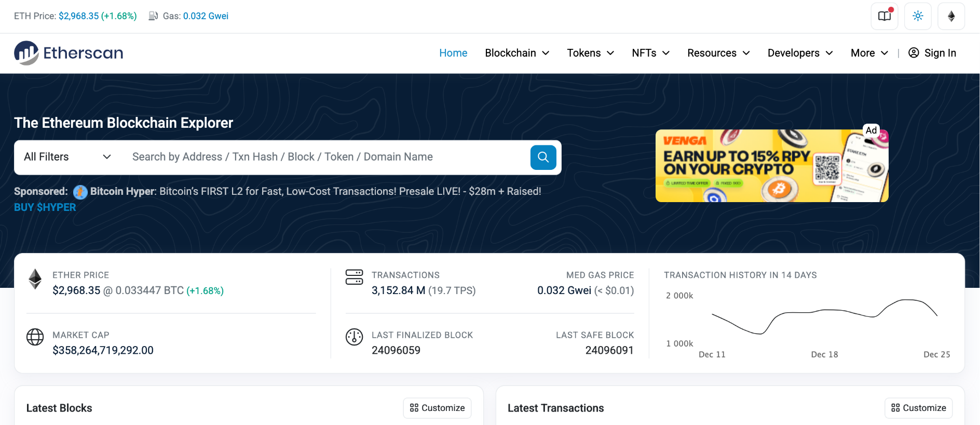Image resolution: width=980 pixels, height=425 pixels.
Task: Click the Last Finalized Block gauge icon
Action: (355, 337)
